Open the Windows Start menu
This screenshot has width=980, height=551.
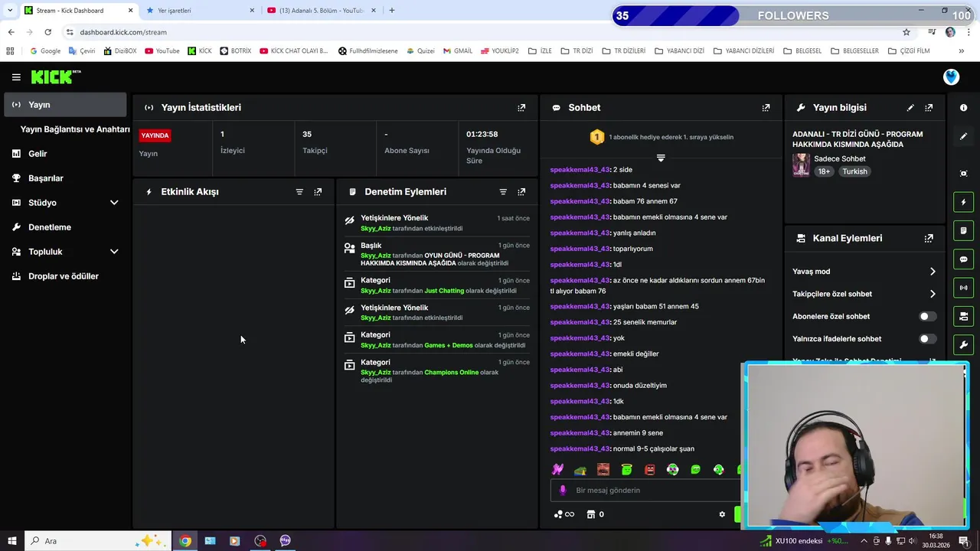point(11,541)
